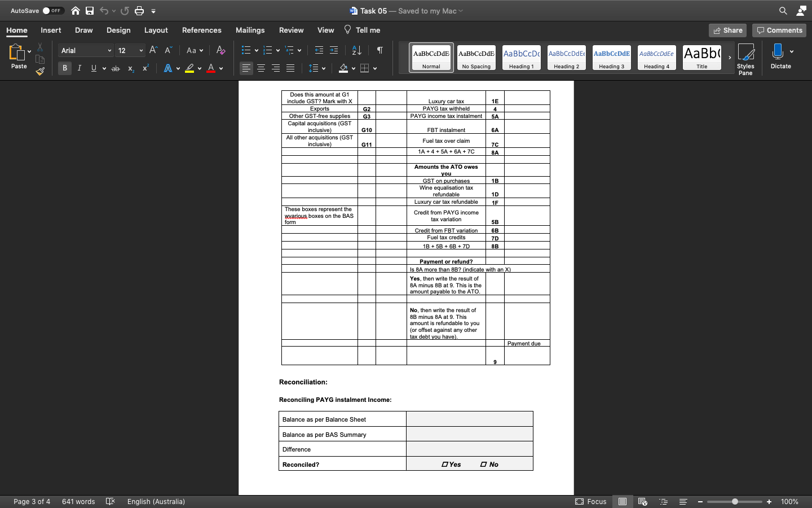Clear all formatting from the selection
This screenshot has width=812, height=508.
(x=220, y=50)
